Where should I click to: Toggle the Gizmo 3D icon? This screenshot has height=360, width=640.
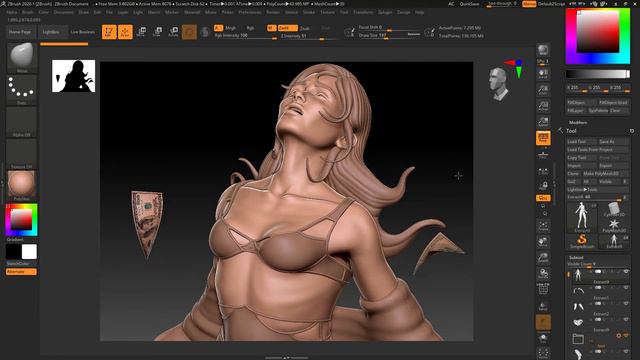(x=189, y=32)
